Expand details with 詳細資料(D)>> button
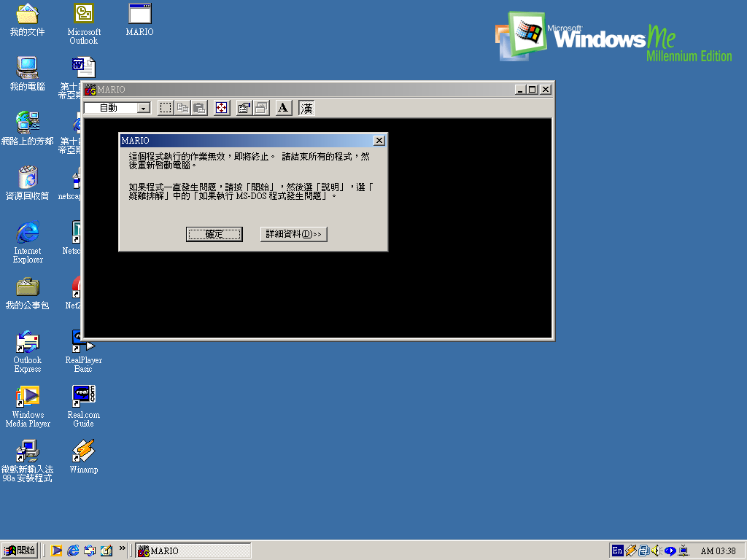This screenshot has width=747, height=560. [293, 234]
